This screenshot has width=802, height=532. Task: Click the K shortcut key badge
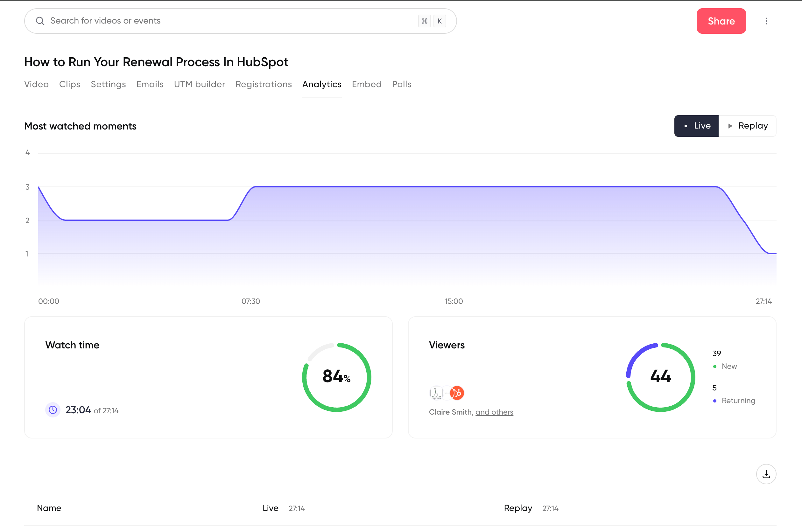(x=440, y=21)
